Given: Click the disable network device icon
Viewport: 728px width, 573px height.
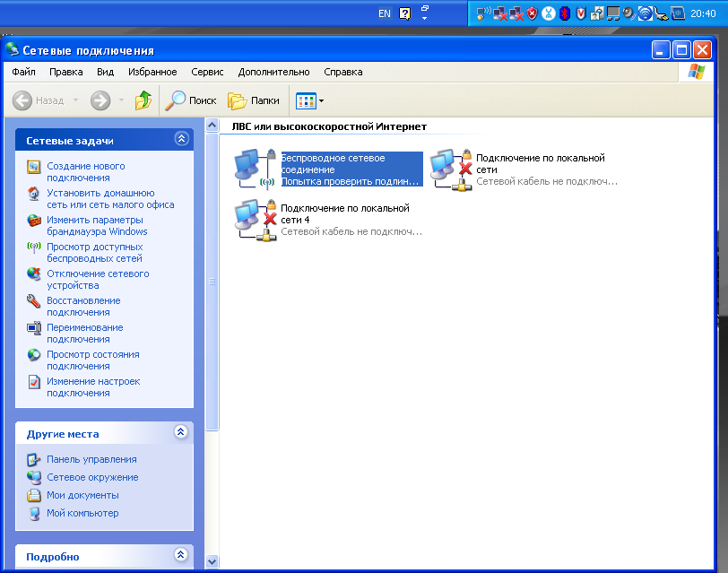Looking at the screenshot, I should click(33, 274).
